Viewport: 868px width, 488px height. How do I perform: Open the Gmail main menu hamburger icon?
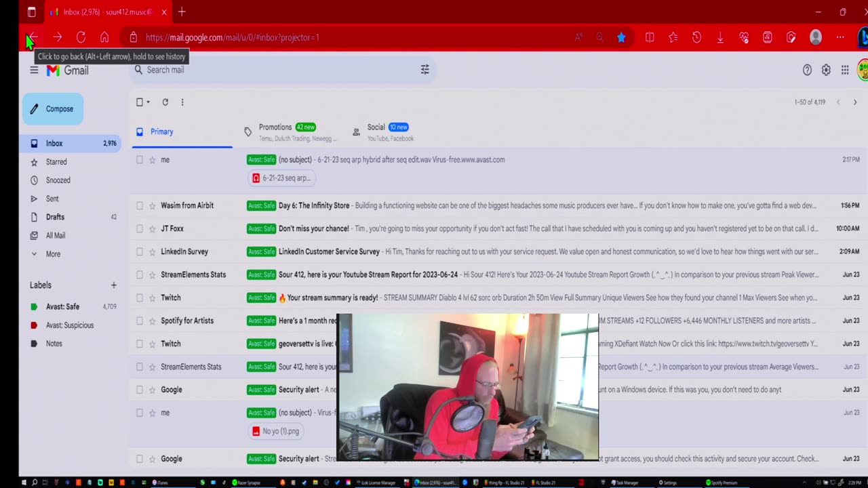tap(34, 70)
